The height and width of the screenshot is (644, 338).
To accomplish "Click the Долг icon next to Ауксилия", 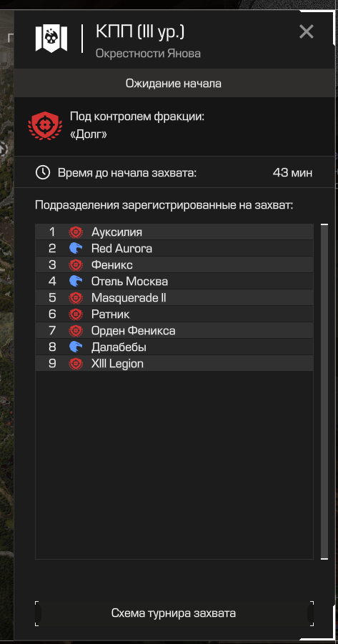I will 76,232.
